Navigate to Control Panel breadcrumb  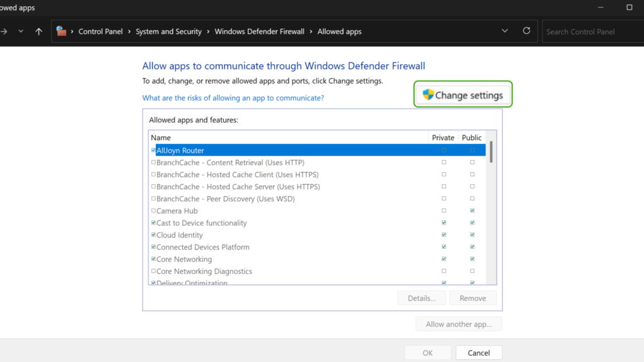100,31
